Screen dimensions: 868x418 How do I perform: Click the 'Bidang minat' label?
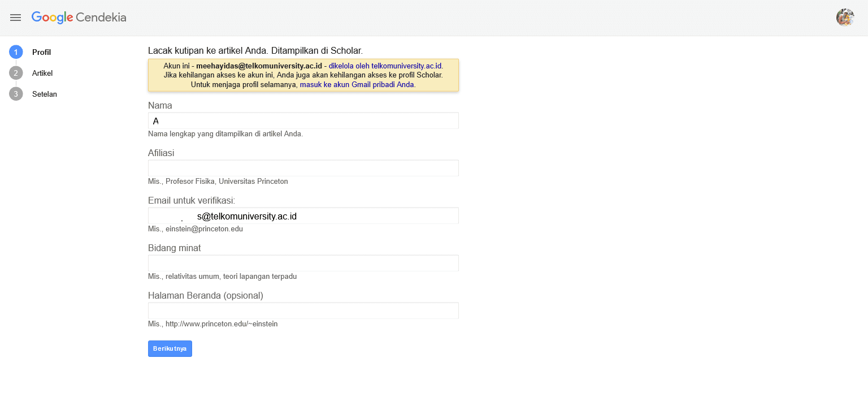(175, 248)
